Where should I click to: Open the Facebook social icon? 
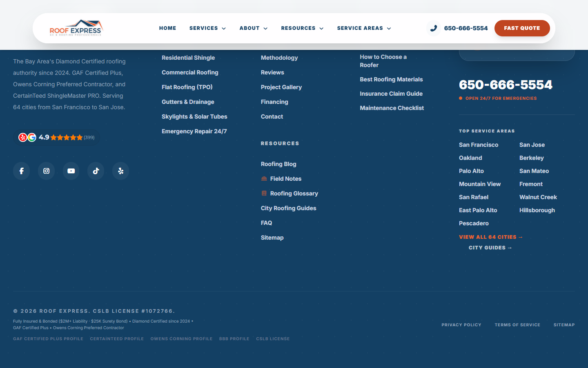(22, 171)
